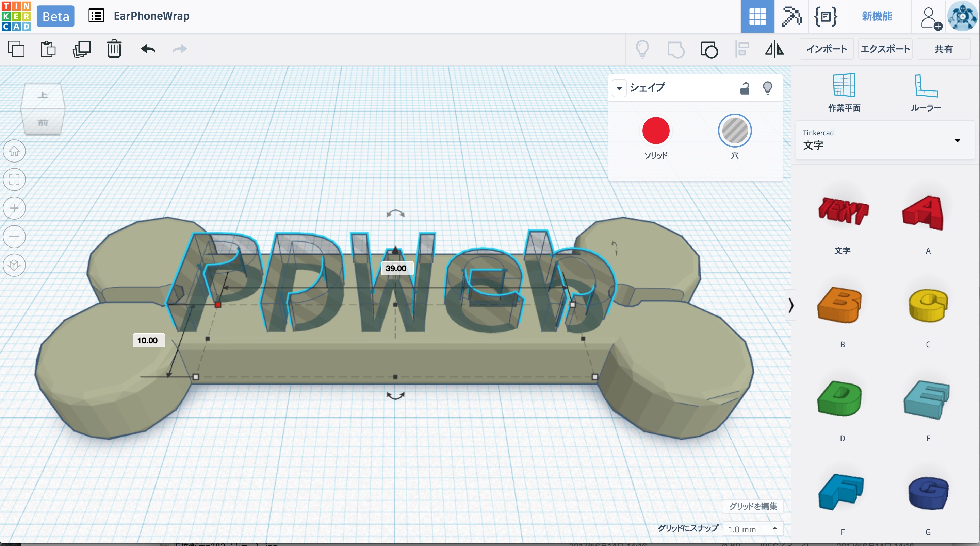
Task: Toggle the shape lock icon
Action: [x=745, y=88]
